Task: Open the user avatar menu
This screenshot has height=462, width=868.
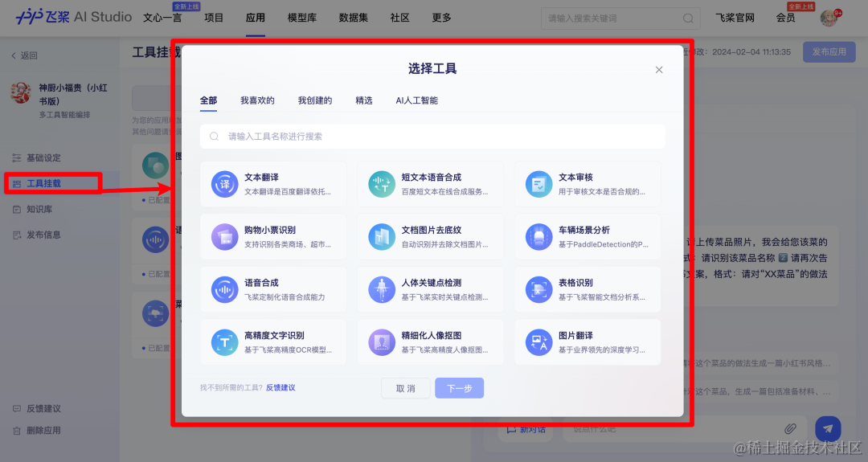Action: 829,18
